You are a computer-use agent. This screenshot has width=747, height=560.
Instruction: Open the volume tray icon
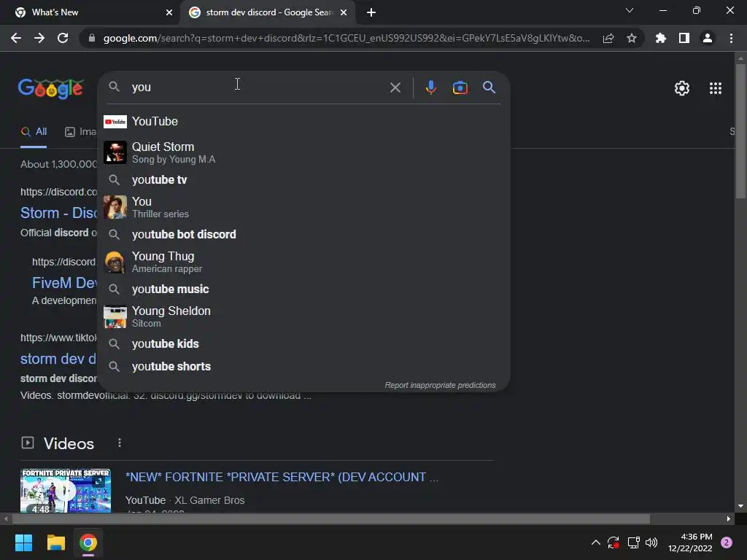651,542
